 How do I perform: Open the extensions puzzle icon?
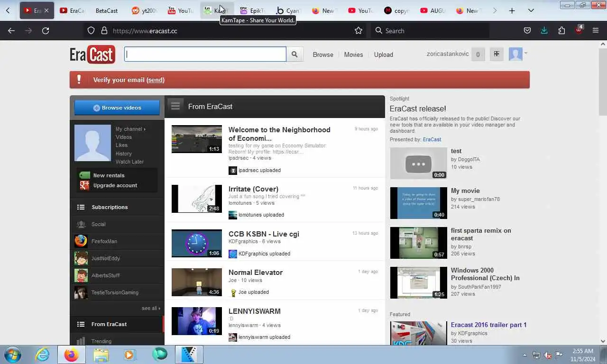point(561,30)
